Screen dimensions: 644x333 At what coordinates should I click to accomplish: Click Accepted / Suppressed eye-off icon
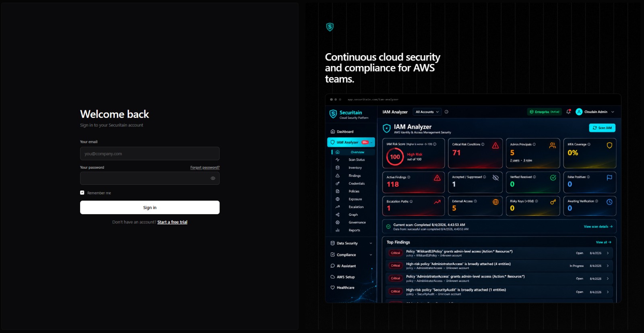click(x=495, y=178)
